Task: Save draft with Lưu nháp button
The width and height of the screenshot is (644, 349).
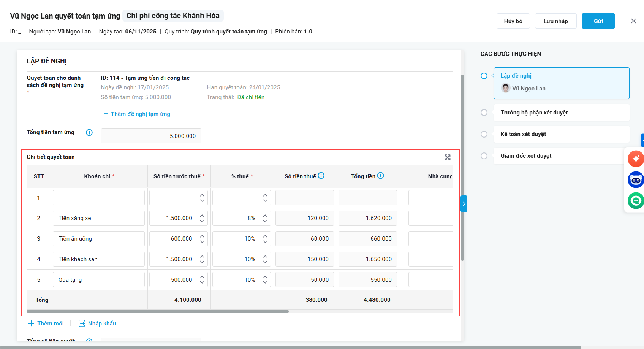Action: tap(556, 21)
